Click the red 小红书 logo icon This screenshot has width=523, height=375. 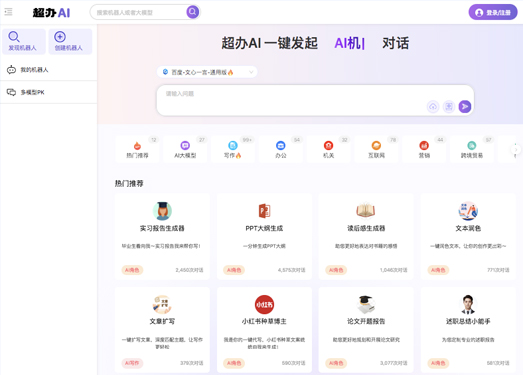click(264, 304)
